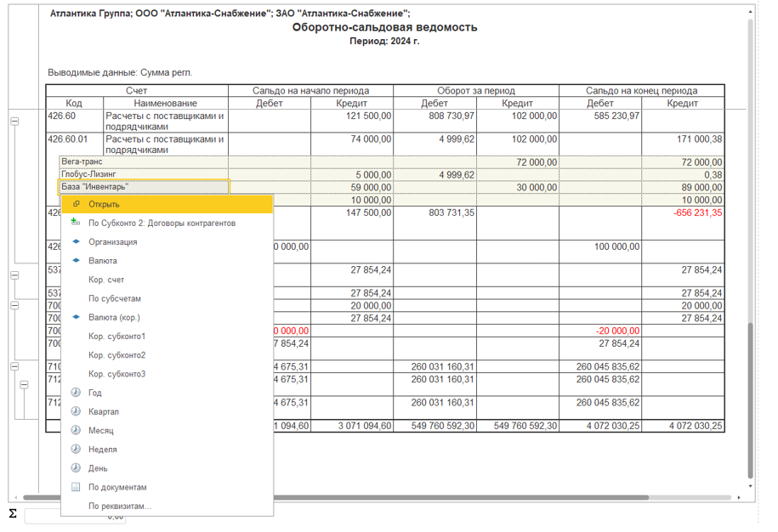
Task: Click the blue marker icon next to Организация
Action: pyautogui.click(x=76, y=241)
